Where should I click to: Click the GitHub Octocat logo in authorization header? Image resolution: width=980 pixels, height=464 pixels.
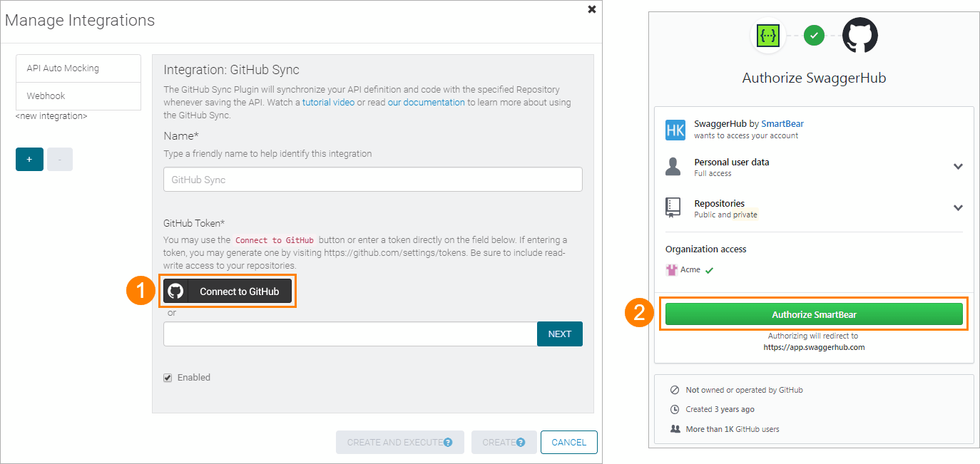(859, 35)
